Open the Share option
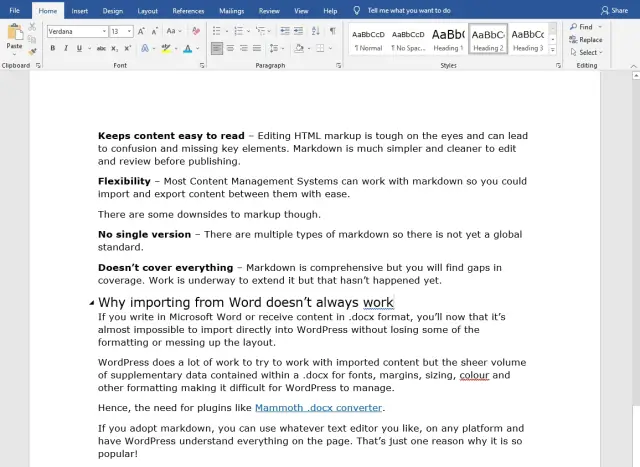640x467 pixels. coord(614,11)
